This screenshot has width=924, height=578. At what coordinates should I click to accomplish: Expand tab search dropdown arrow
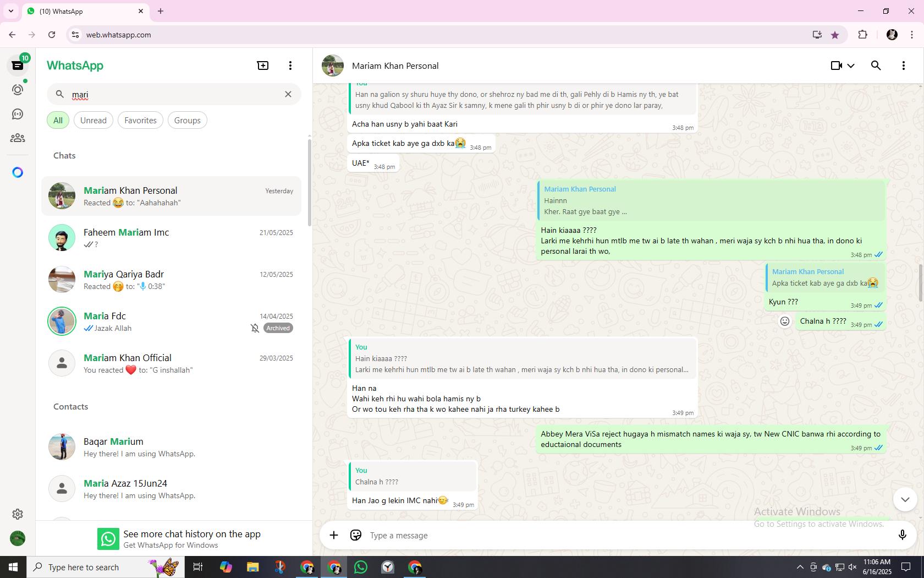[10, 11]
